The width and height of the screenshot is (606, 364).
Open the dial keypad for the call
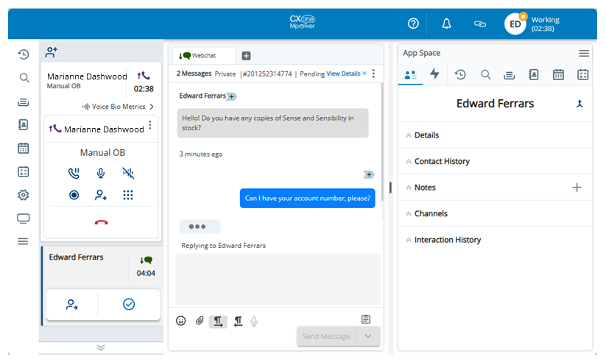(x=128, y=195)
